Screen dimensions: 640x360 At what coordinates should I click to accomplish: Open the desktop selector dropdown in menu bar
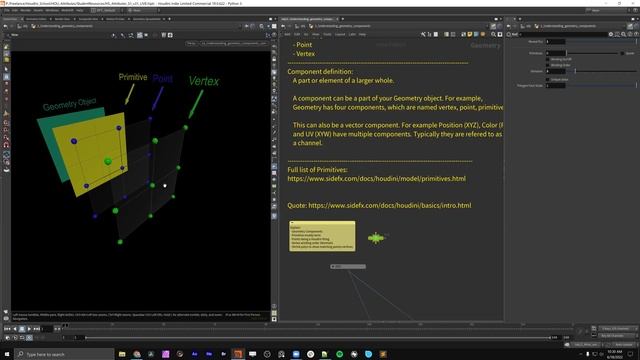tap(106, 10)
